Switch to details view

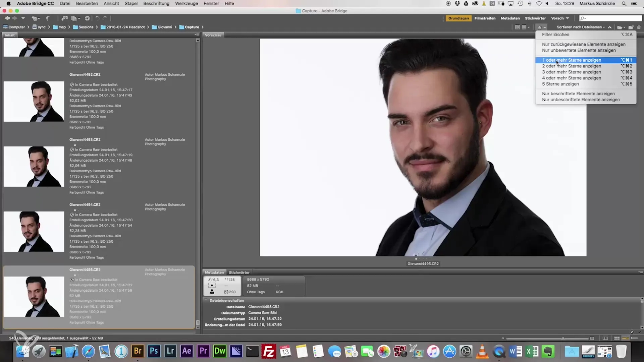pos(626,339)
